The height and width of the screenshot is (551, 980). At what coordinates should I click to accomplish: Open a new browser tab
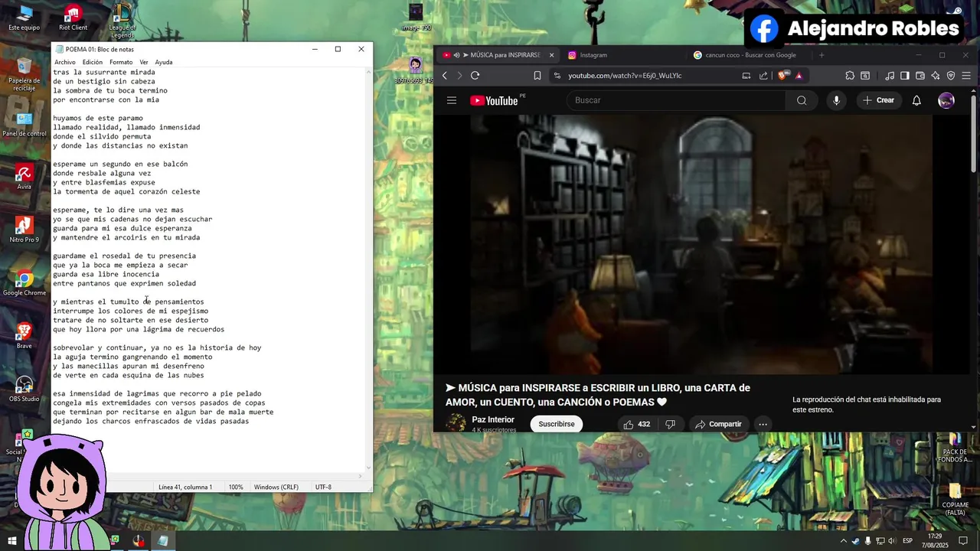pos(822,55)
